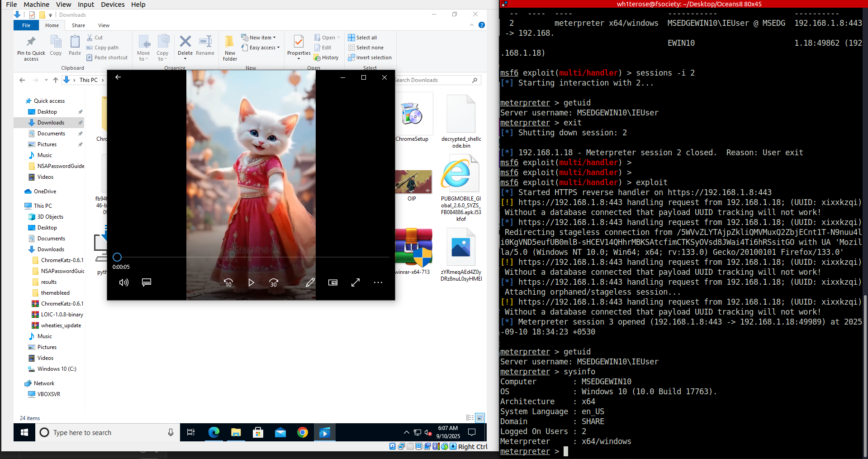Viewport: 868px width, 459px height.
Task: Expand video to full screen
Action: (x=356, y=282)
